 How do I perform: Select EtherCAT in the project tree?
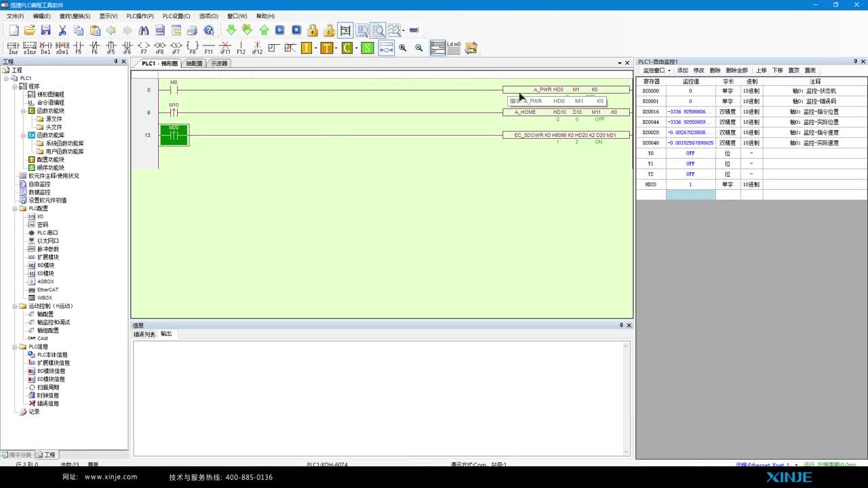(x=47, y=289)
